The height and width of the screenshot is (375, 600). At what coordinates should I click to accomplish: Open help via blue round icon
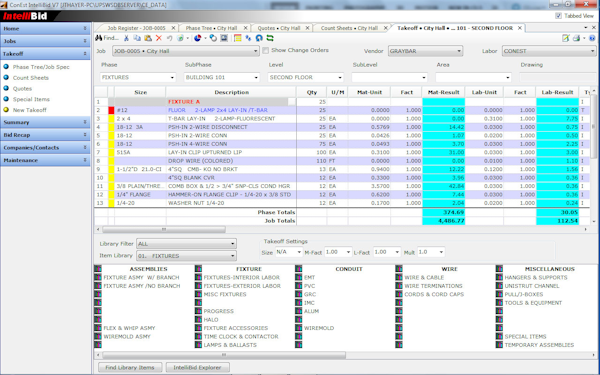(x=592, y=38)
